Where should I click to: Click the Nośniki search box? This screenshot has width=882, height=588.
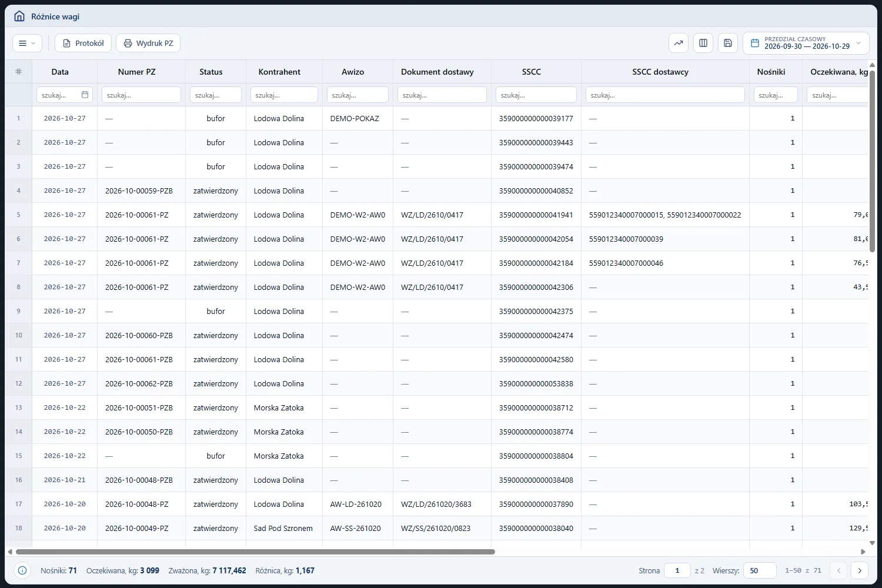(x=776, y=95)
